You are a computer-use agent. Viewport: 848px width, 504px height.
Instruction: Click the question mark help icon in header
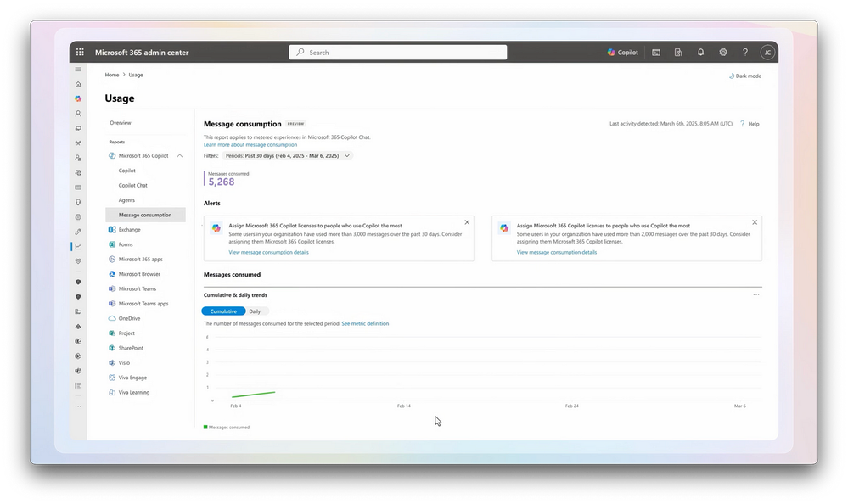[x=745, y=53]
